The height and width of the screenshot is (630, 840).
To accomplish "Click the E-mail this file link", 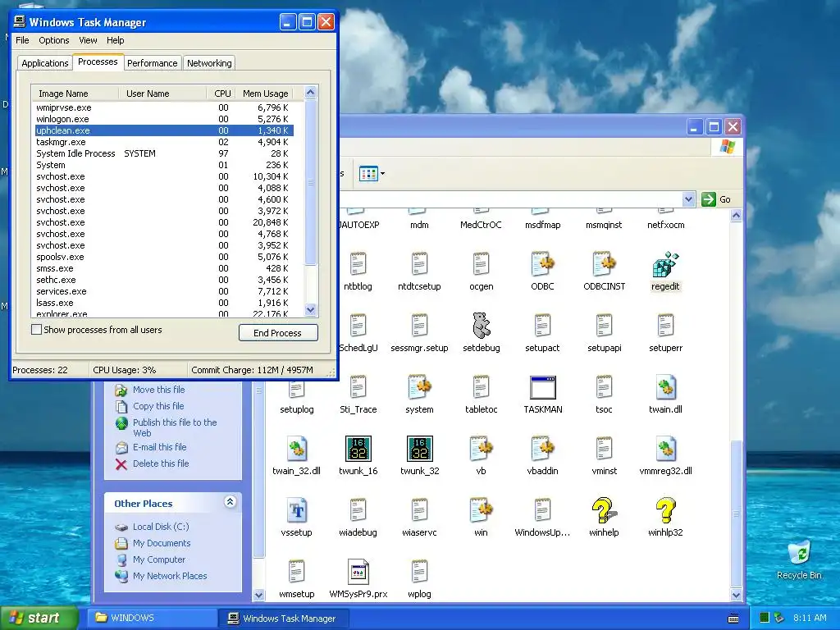I will (x=160, y=447).
